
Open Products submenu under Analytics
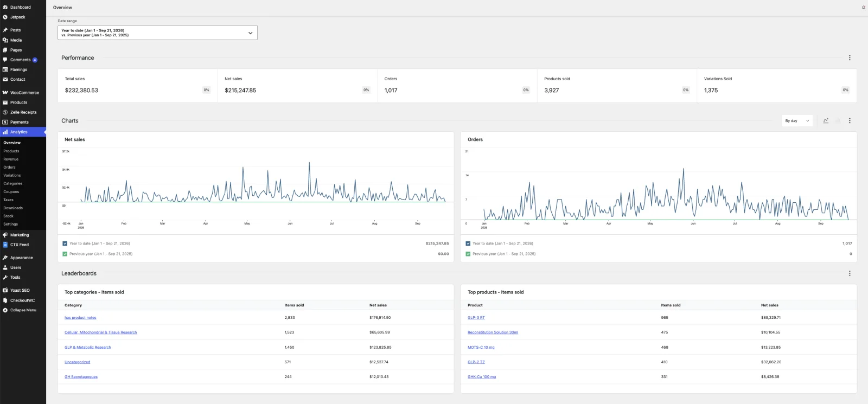(x=11, y=151)
